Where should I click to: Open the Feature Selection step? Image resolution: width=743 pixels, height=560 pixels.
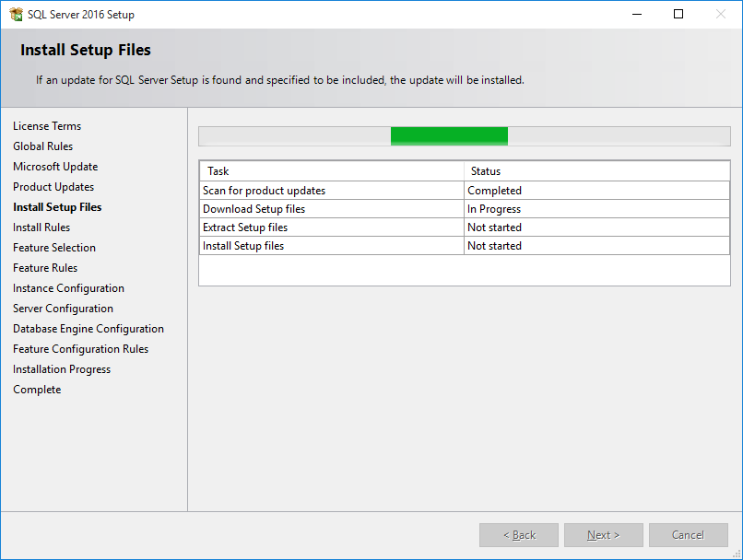coord(53,247)
